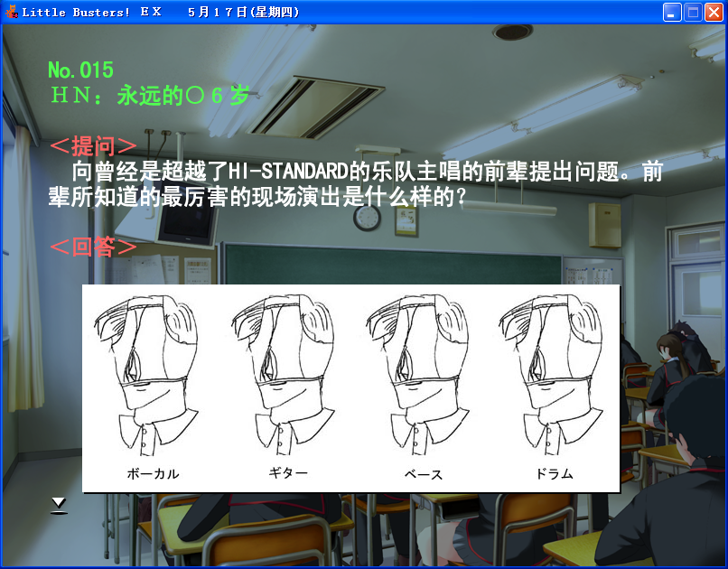Click the question text mentioning HI-STANDARD

click(x=356, y=184)
